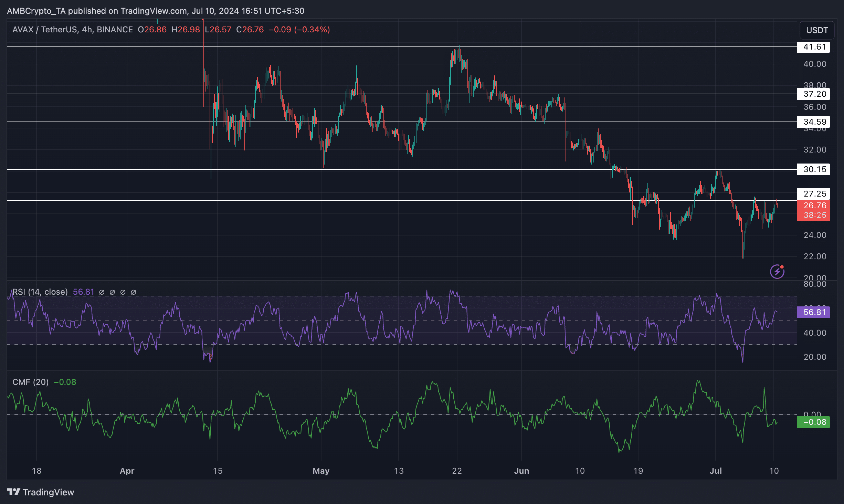
Task: Click the TradingView logo at bottom left
Action: point(40,492)
